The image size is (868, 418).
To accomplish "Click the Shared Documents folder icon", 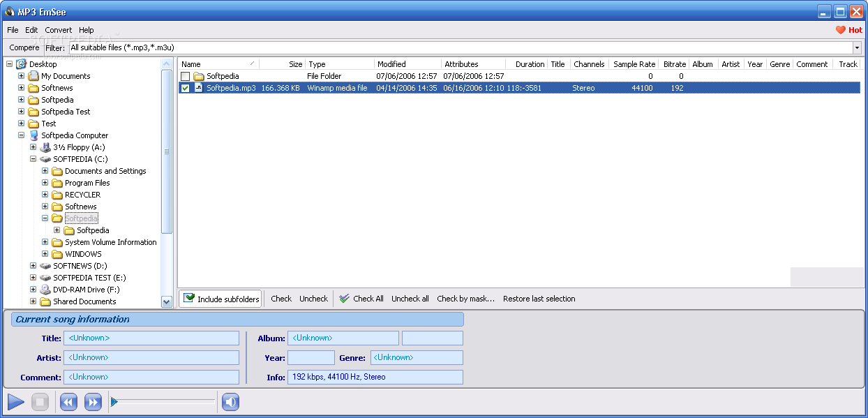I will click(45, 301).
